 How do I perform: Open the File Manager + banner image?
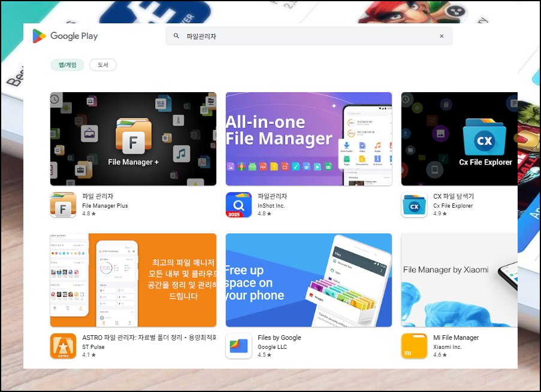point(133,139)
